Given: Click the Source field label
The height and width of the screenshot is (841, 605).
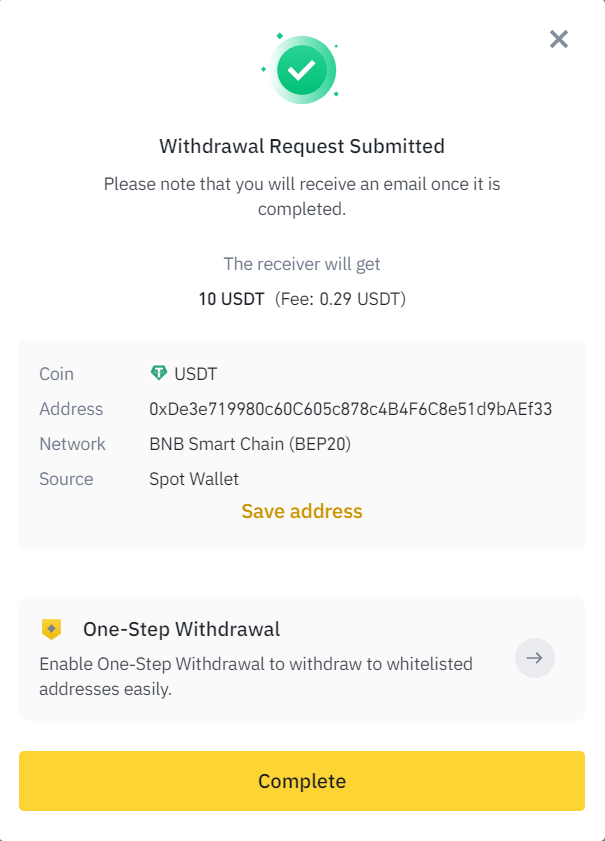Looking at the screenshot, I should coord(67,479).
